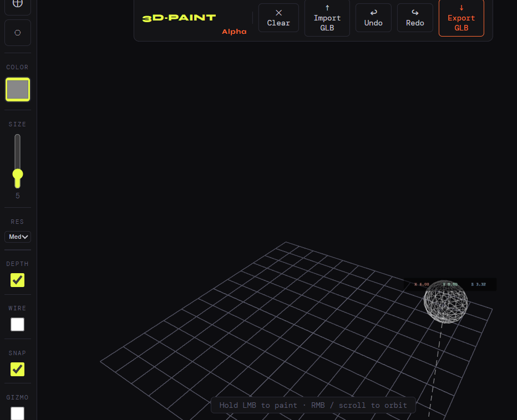Click the Undo arrow icon

373,13
